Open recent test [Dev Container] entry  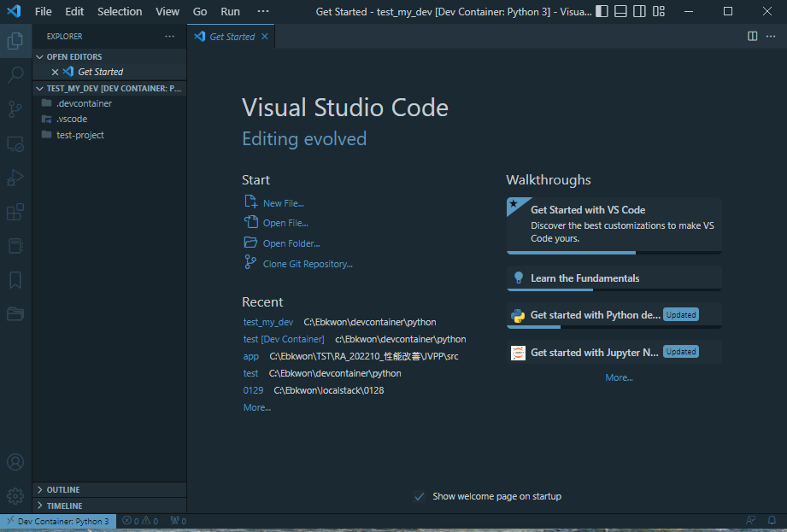tap(284, 339)
